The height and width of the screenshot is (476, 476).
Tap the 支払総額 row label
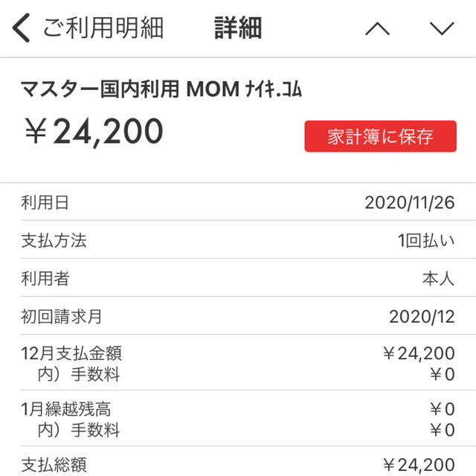pyautogui.click(x=54, y=464)
